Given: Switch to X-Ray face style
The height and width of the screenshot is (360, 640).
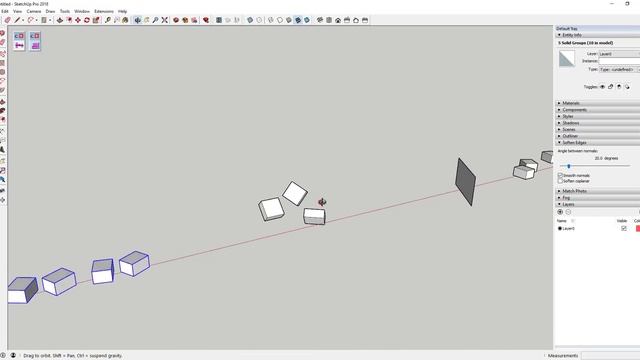Looking at the screenshot, I should point(250,20).
